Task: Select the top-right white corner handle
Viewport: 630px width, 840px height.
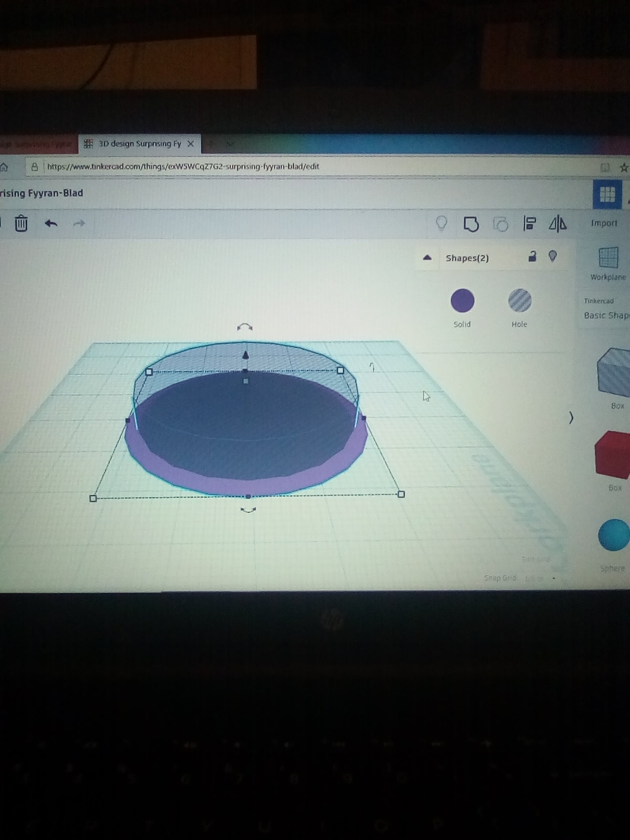Action: point(340,371)
